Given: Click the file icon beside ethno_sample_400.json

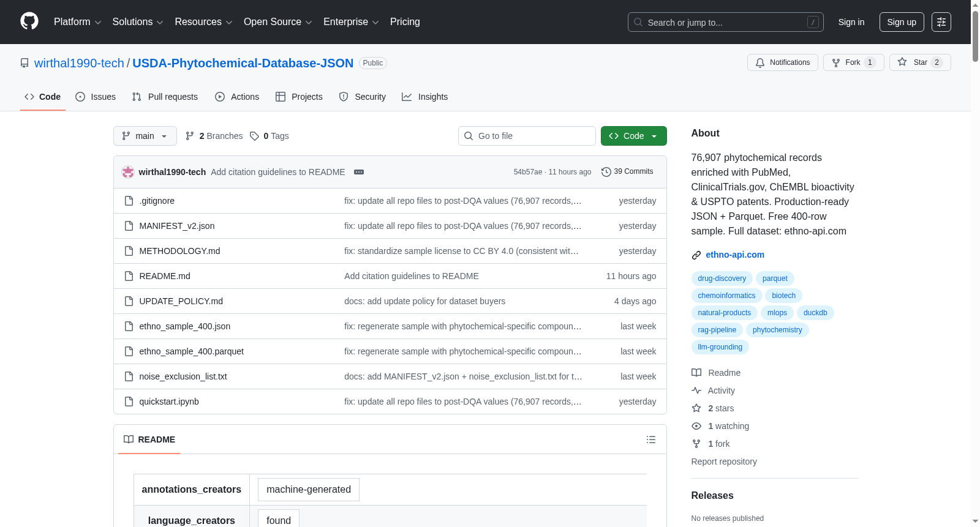Looking at the screenshot, I should (x=129, y=326).
